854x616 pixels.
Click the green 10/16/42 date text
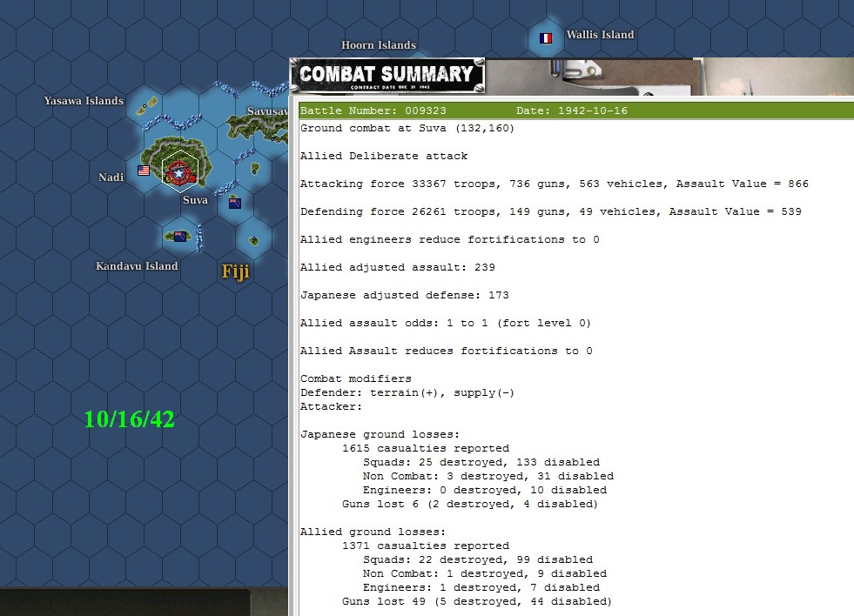coord(130,419)
